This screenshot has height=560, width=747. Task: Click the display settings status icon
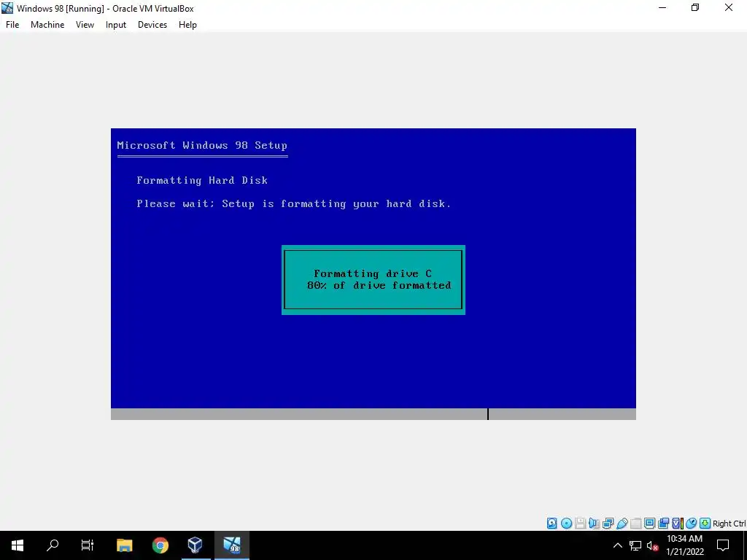(649, 524)
